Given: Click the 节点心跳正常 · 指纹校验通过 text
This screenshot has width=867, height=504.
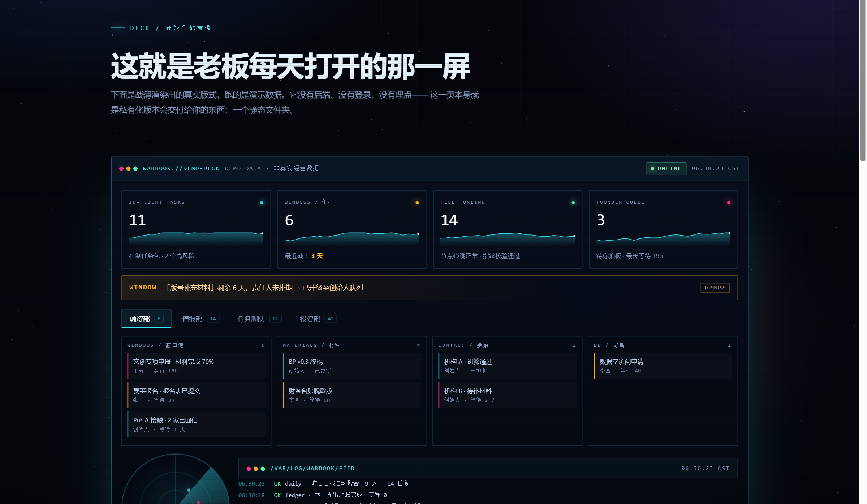Looking at the screenshot, I should coord(480,256).
